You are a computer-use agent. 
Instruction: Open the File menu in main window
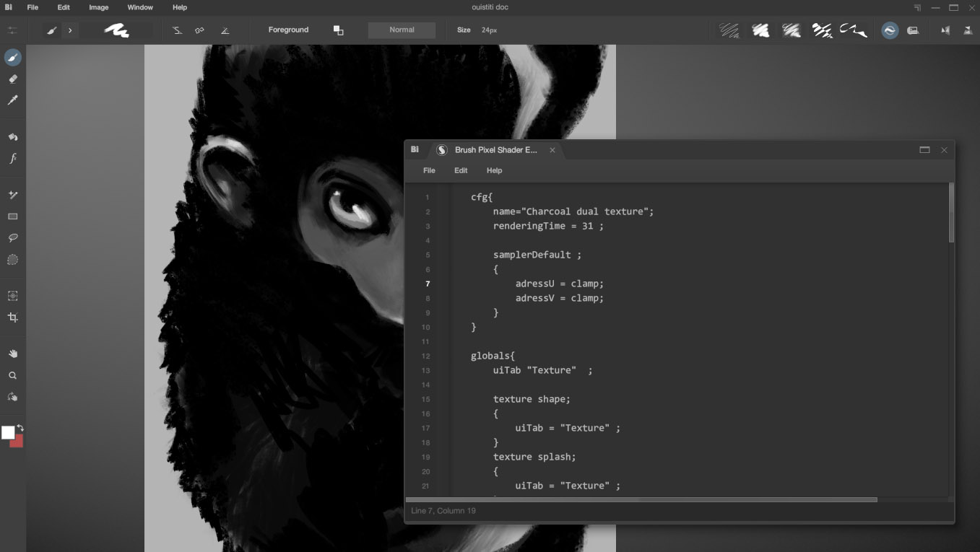pyautogui.click(x=32, y=7)
